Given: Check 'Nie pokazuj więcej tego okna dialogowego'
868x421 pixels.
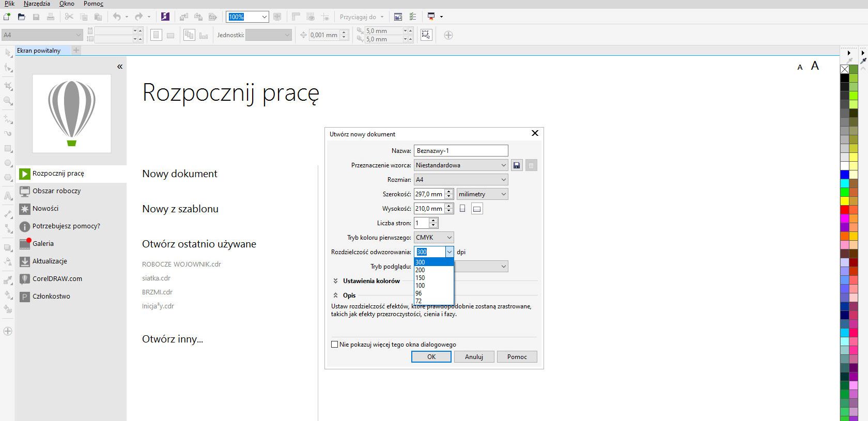Looking at the screenshot, I should (335, 345).
